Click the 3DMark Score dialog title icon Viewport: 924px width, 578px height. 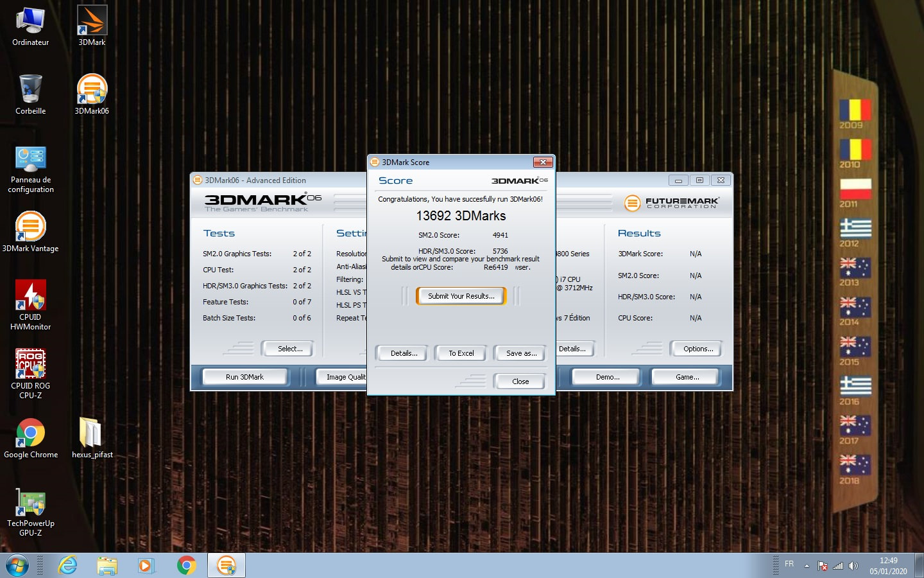375,162
